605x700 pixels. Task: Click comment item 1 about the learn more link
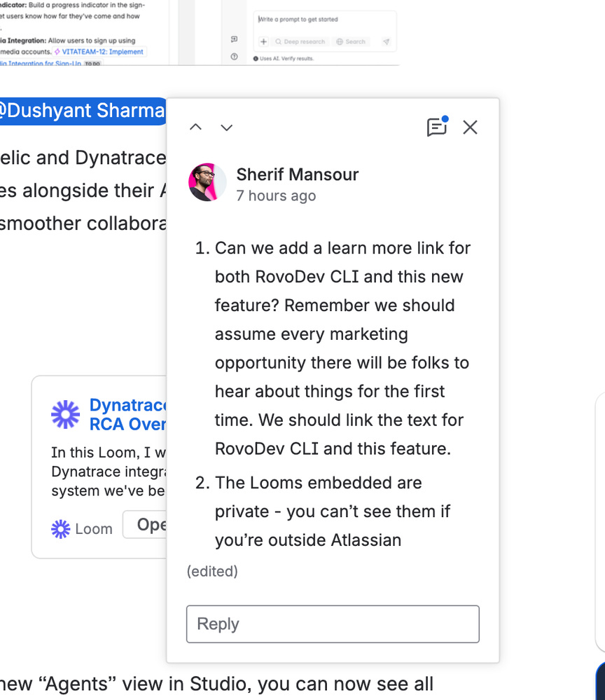(x=333, y=348)
